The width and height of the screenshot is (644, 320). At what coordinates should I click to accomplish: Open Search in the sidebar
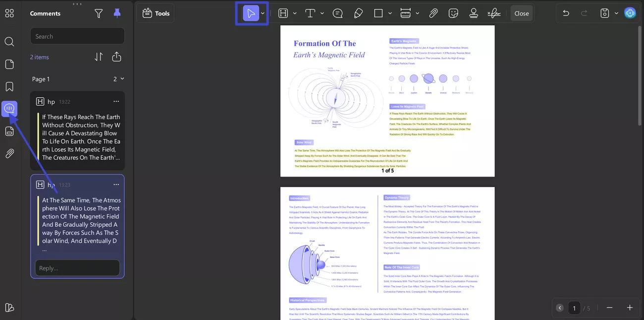(x=9, y=42)
